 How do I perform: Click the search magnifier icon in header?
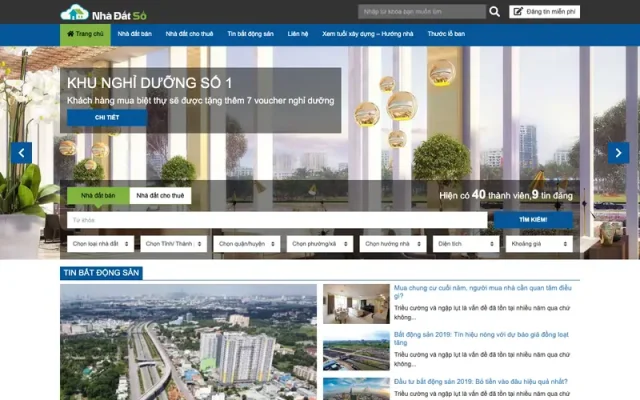pyautogui.click(x=494, y=11)
